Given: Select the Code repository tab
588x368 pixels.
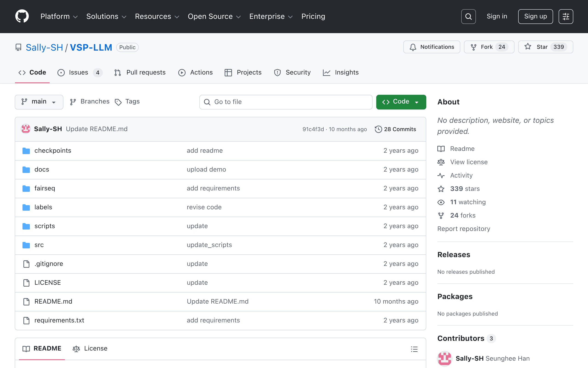Looking at the screenshot, I should (32, 72).
